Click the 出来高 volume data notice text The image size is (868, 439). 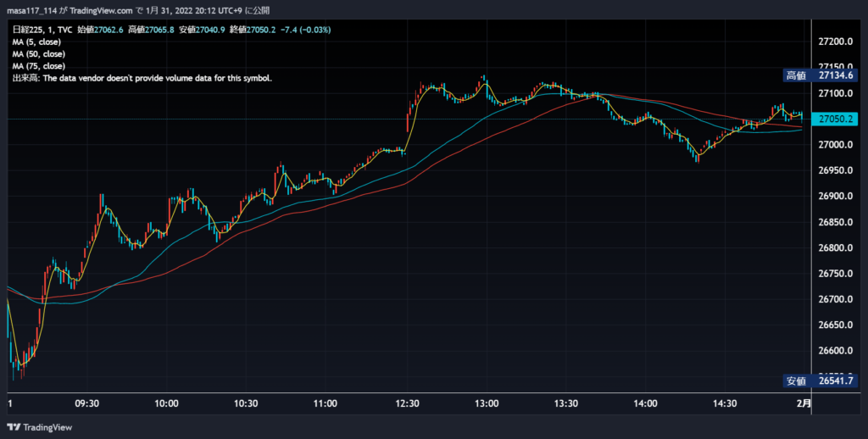[142, 79]
